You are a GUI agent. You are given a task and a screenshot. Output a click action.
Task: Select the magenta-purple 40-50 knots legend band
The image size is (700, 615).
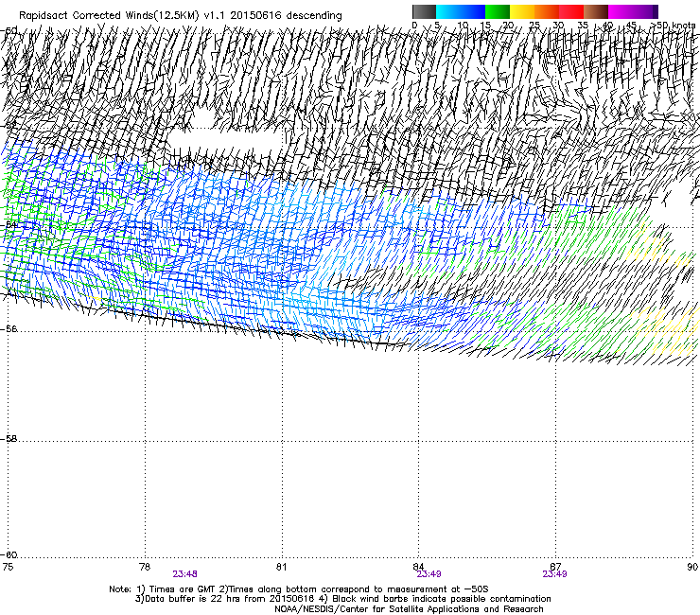630,11
